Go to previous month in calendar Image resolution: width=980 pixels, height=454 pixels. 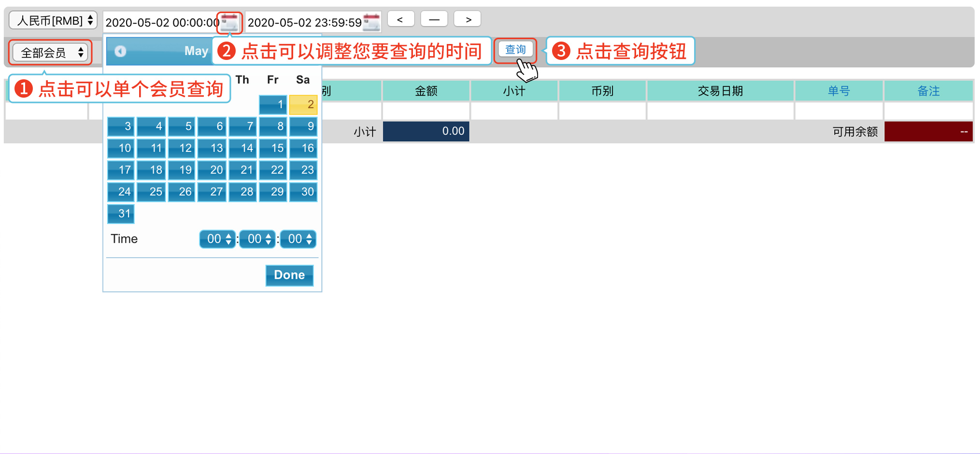coord(120,51)
